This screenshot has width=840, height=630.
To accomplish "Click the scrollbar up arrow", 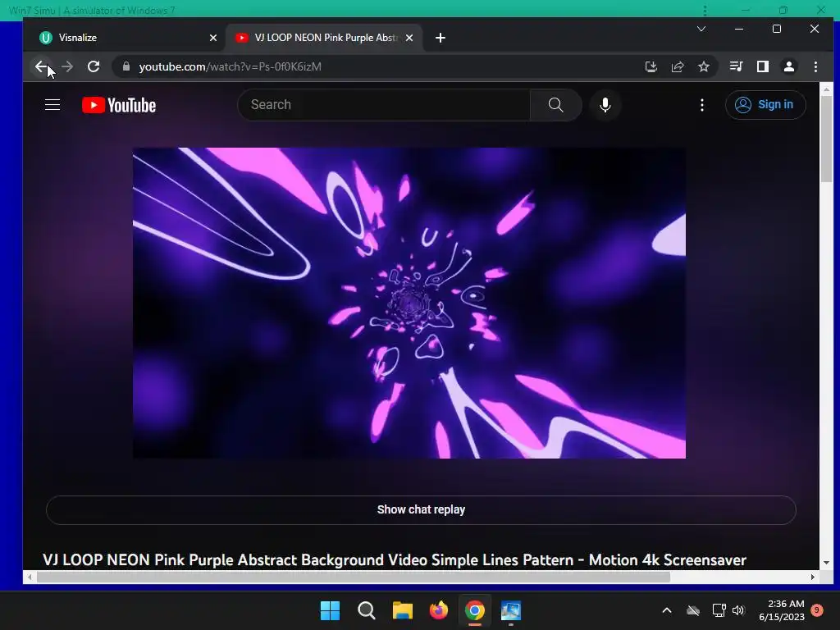I will click(826, 89).
